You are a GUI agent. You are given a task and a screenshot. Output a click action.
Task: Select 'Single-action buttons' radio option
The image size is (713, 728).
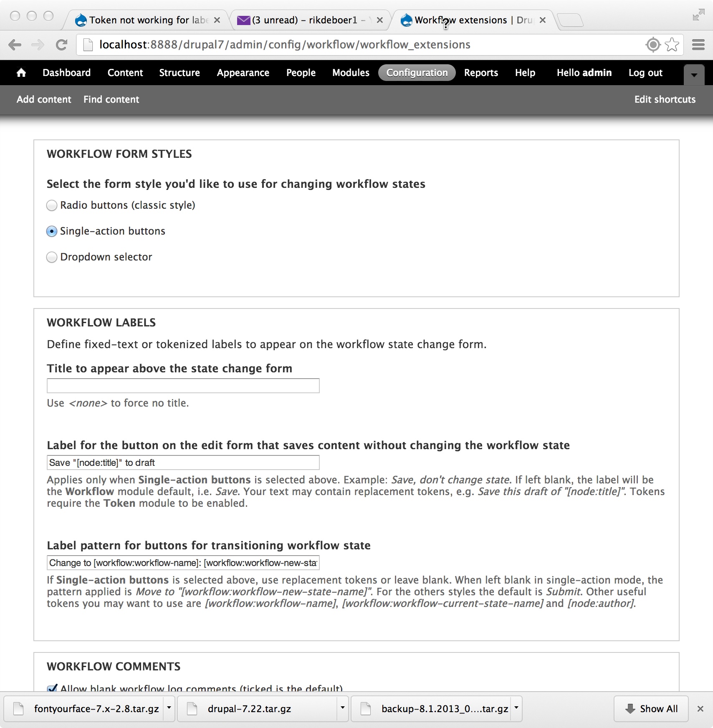[52, 231]
